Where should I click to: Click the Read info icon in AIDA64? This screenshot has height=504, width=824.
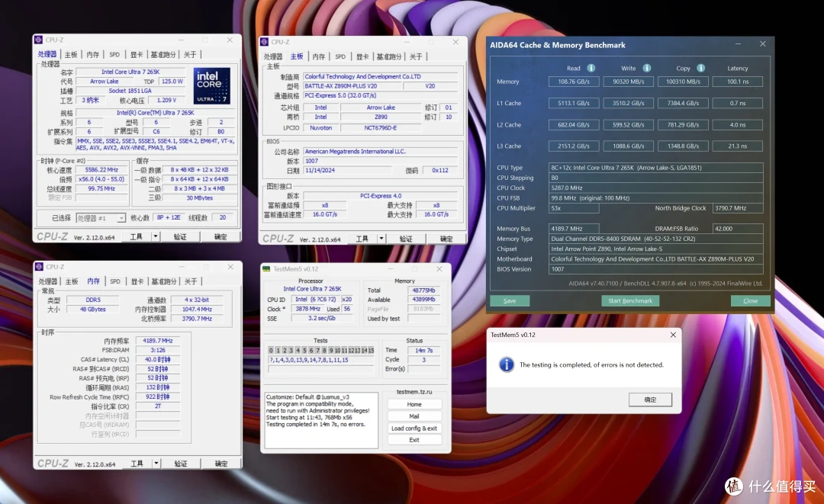[591, 69]
